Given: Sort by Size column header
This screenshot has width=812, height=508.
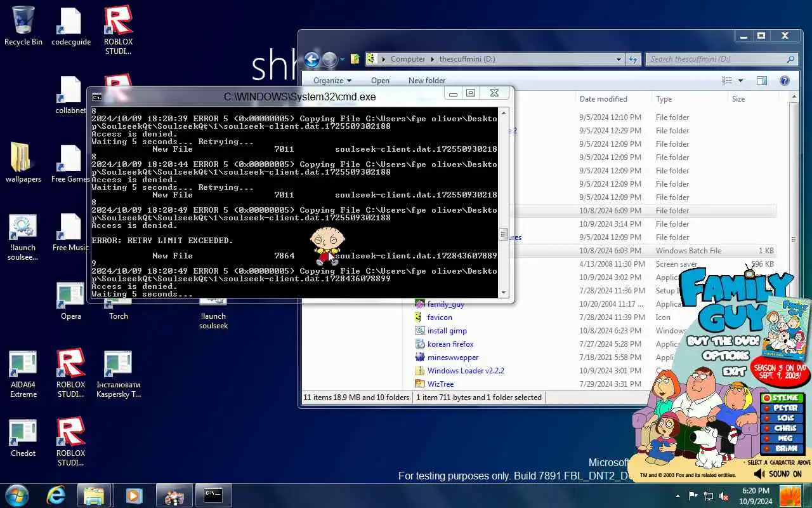Looking at the screenshot, I should point(738,99).
